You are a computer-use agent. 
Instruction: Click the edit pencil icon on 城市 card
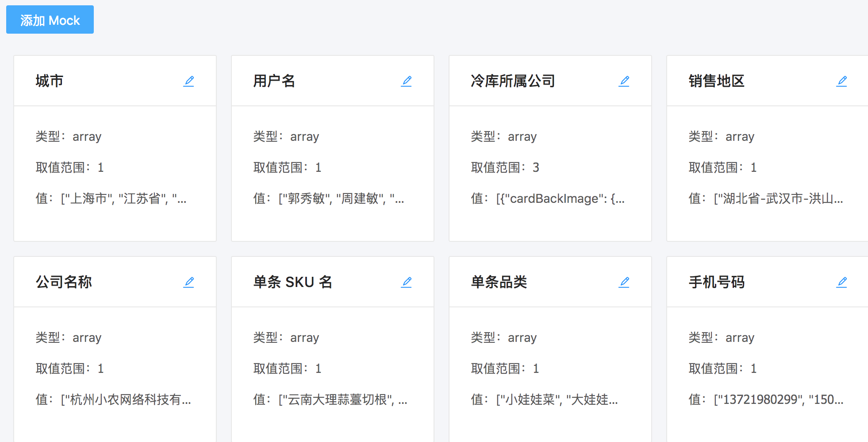pyautogui.click(x=189, y=81)
